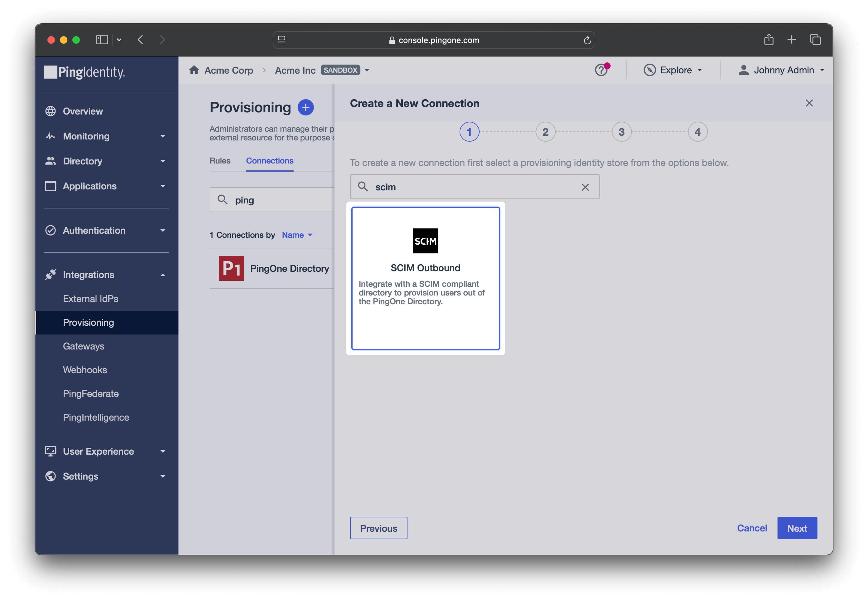
Task: Close the Create a New Connection panel
Action: coord(809,103)
